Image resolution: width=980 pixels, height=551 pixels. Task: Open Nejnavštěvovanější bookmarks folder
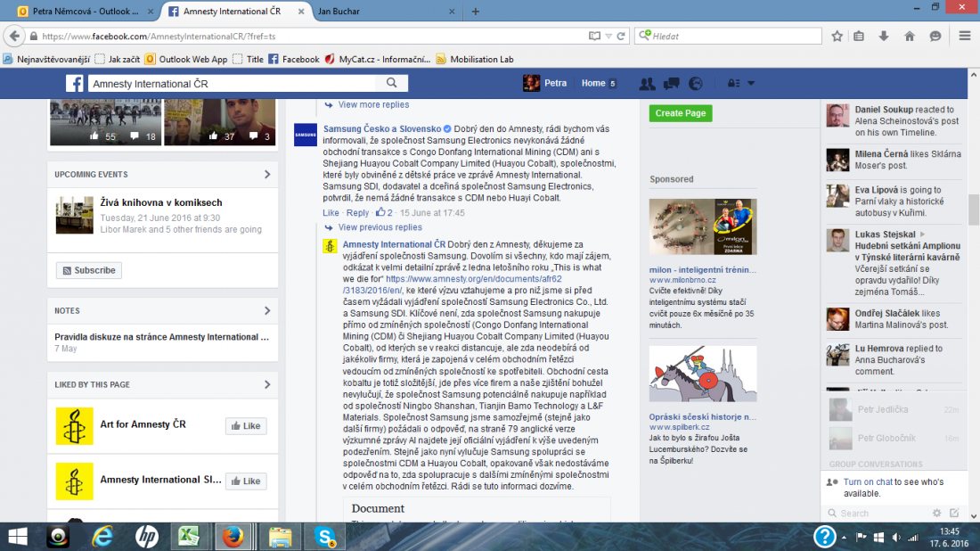[x=47, y=60]
